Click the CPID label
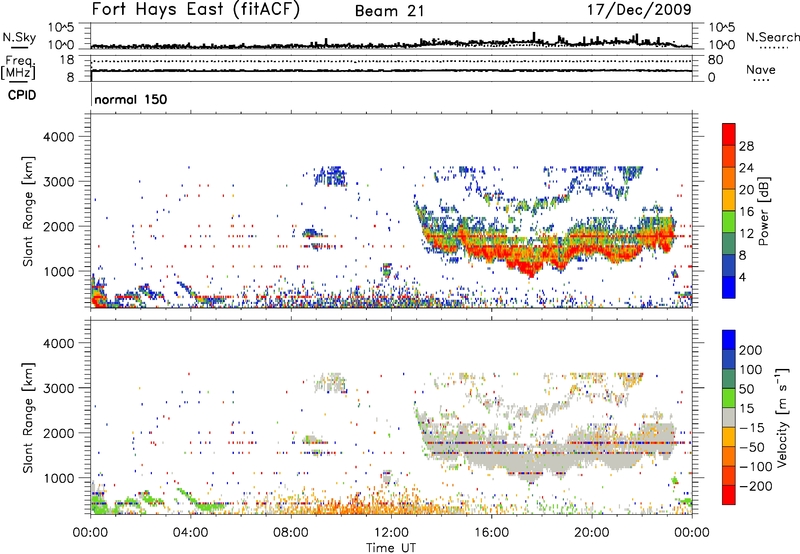 tap(22, 95)
